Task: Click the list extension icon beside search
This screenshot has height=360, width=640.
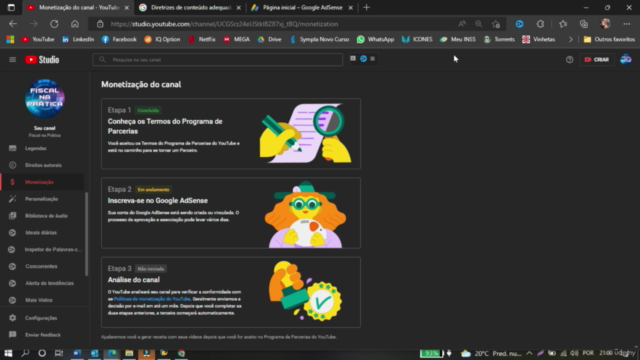Action: tap(373, 59)
